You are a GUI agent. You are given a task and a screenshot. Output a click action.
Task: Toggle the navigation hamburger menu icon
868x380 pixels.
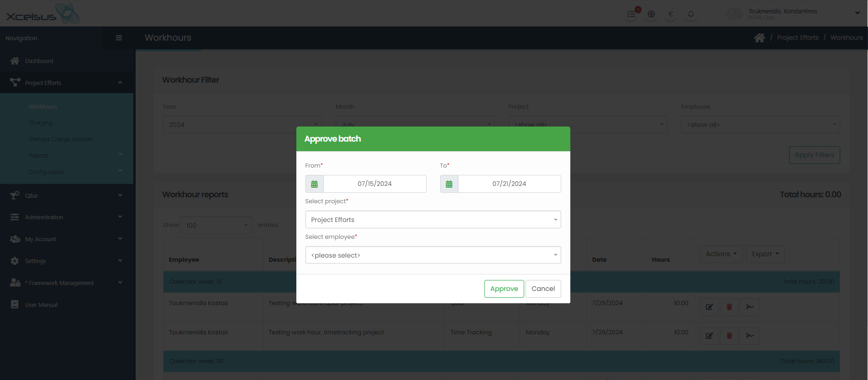point(119,38)
